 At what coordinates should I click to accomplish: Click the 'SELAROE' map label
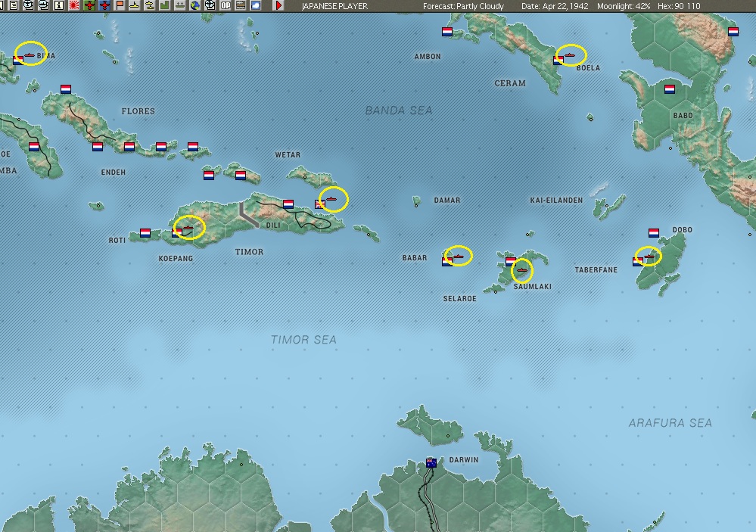click(x=459, y=299)
